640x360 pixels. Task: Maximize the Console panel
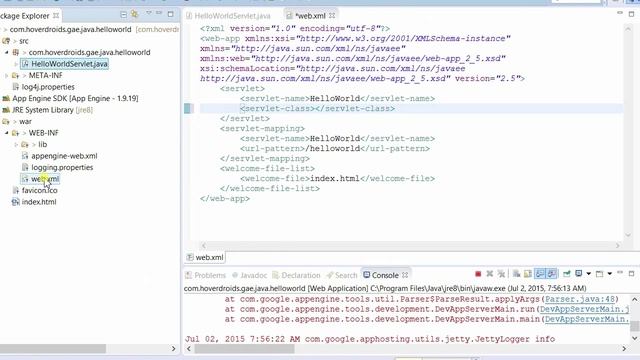631,273
